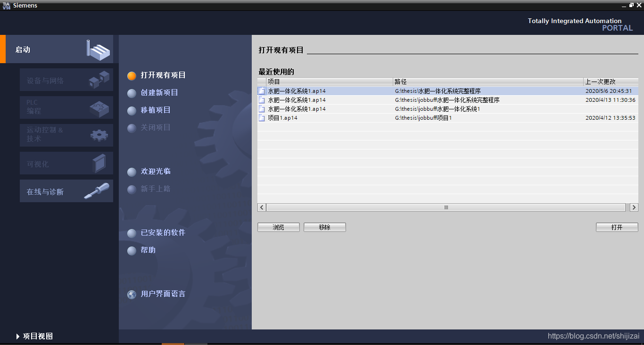The image size is (644, 345).
Task: Click the horizontal scrollbar thumb
Action: (446, 207)
